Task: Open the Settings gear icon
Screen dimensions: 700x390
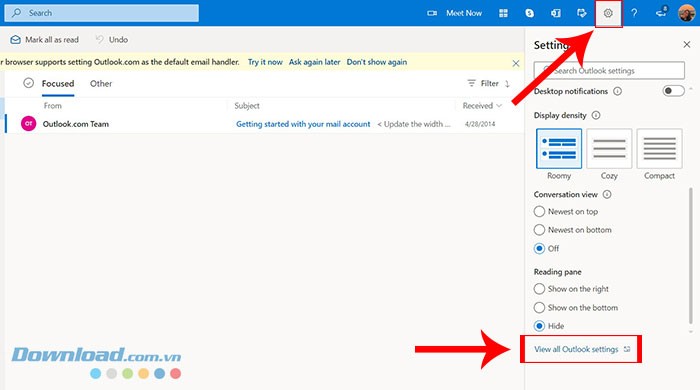Action: 608,13
